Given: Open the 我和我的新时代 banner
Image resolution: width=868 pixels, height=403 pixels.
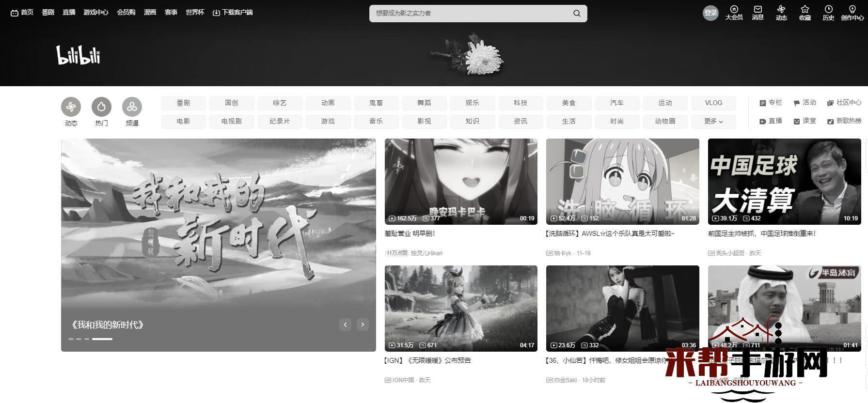Looking at the screenshot, I should tap(219, 245).
